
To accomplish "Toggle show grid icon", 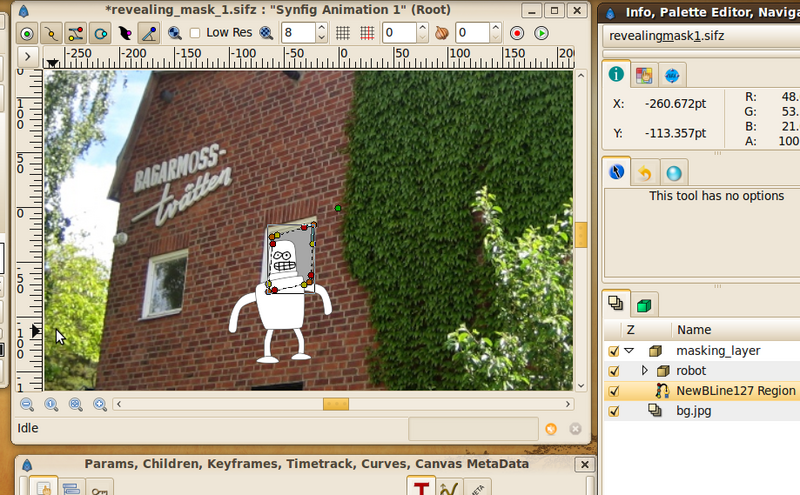I will click(343, 33).
